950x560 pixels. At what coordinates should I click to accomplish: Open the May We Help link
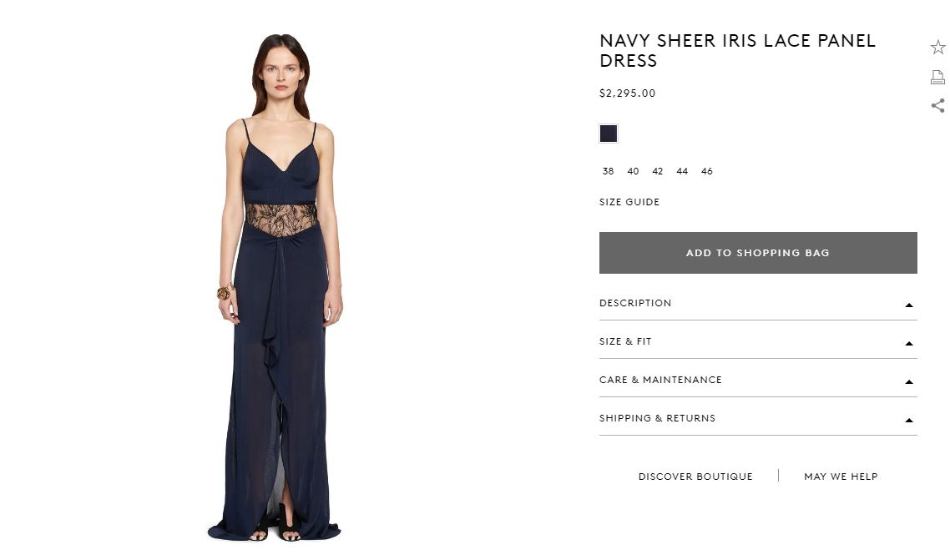(841, 477)
